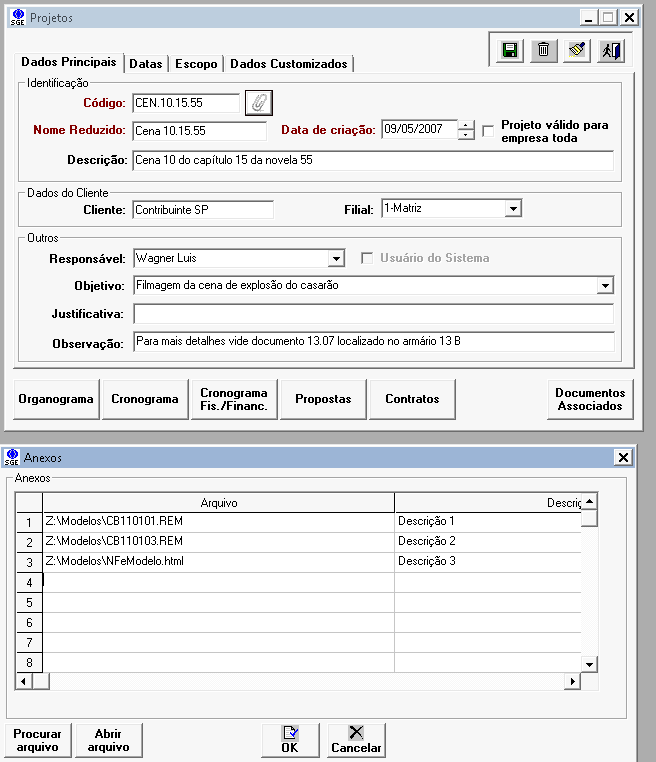Expand the Filial dropdown
The height and width of the screenshot is (762, 656).
click(512, 209)
